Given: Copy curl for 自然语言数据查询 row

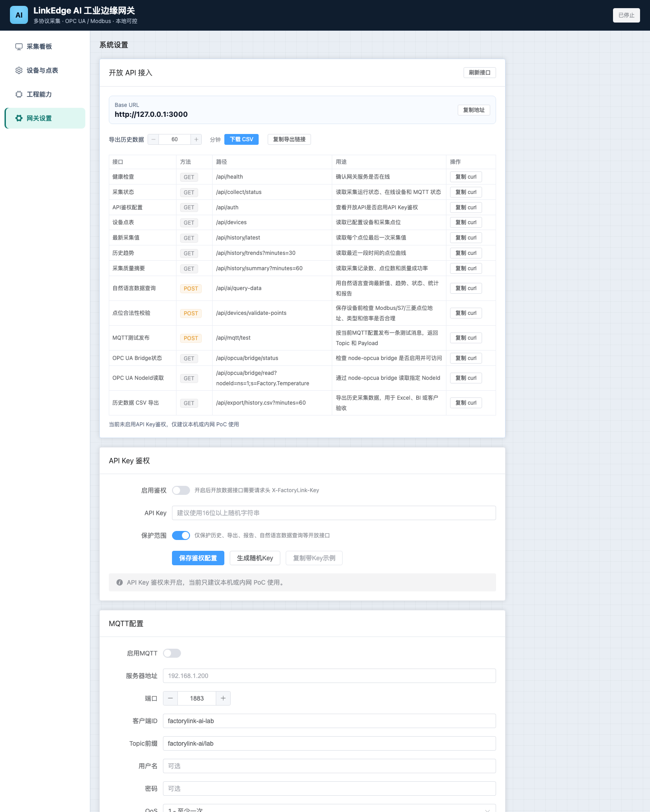Looking at the screenshot, I should click(x=466, y=288).
